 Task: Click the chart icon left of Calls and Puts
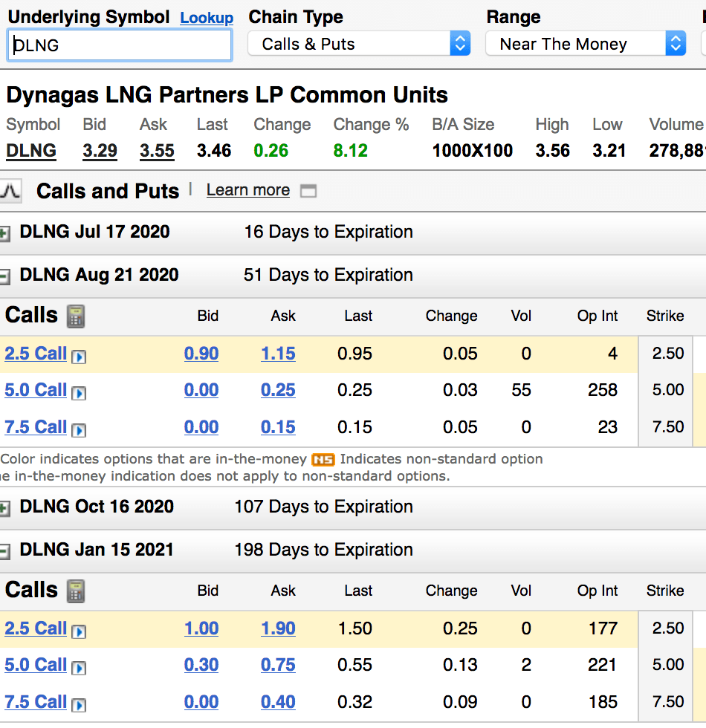coord(10,191)
